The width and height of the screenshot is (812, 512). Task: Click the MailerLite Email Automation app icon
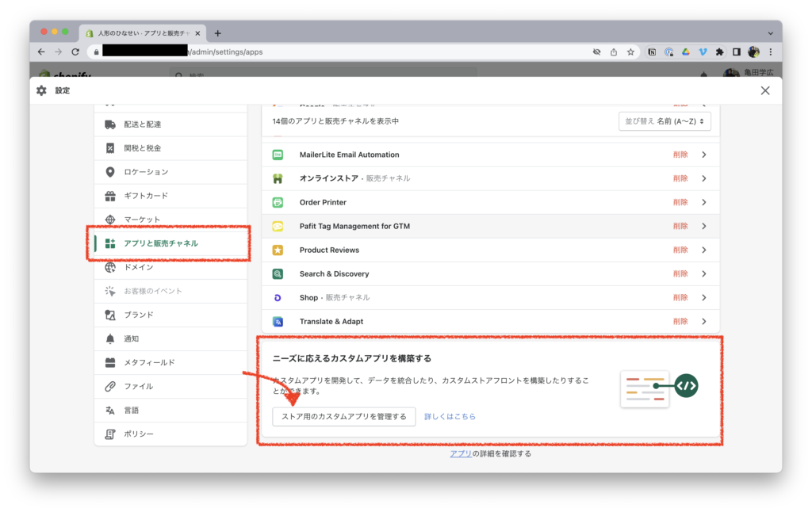coord(278,155)
